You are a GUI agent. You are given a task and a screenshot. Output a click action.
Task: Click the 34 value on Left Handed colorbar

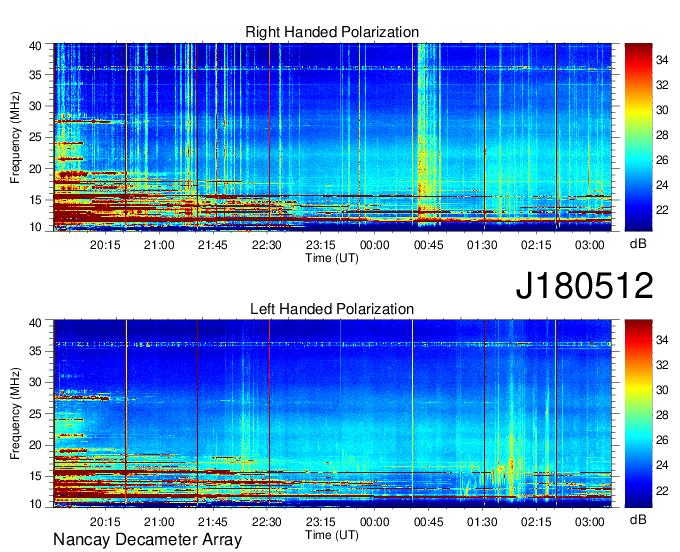coord(662,340)
